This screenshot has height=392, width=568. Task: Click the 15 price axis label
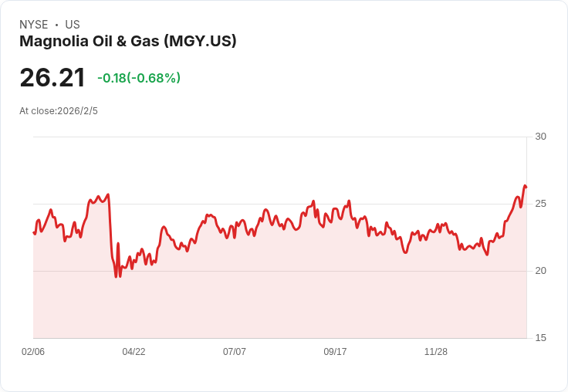[x=540, y=338]
